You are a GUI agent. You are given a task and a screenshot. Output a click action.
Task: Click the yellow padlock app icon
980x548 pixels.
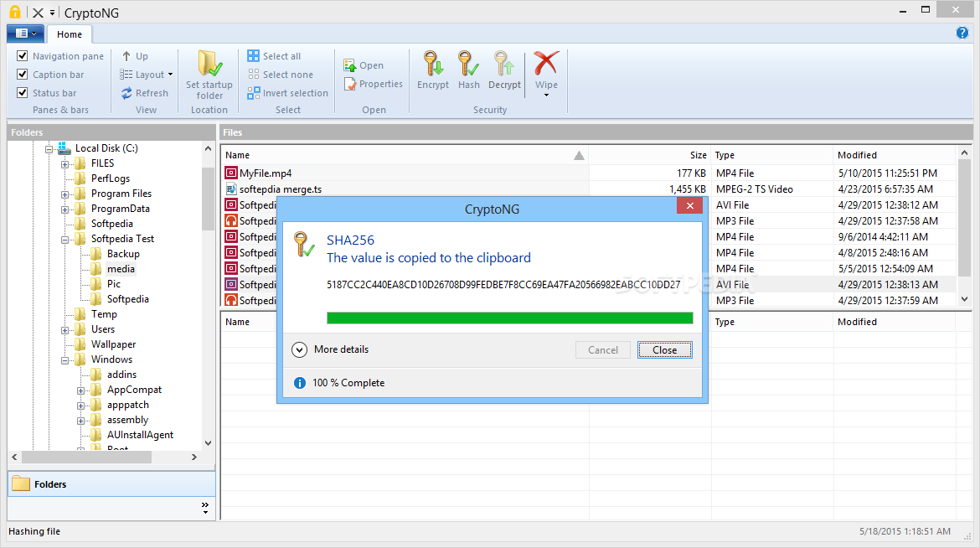point(14,12)
